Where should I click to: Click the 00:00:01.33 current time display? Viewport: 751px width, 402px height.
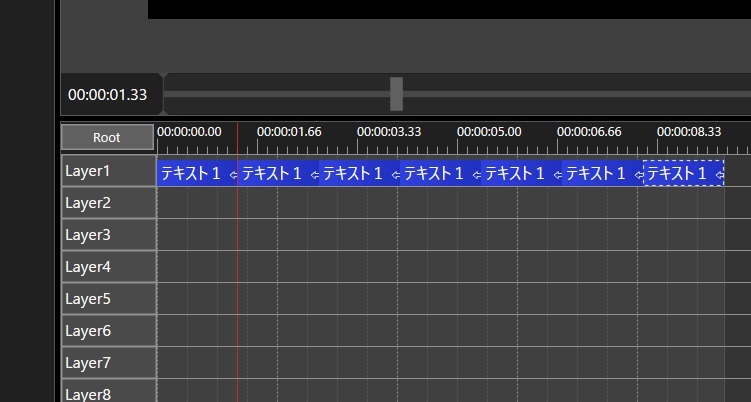click(108, 95)
